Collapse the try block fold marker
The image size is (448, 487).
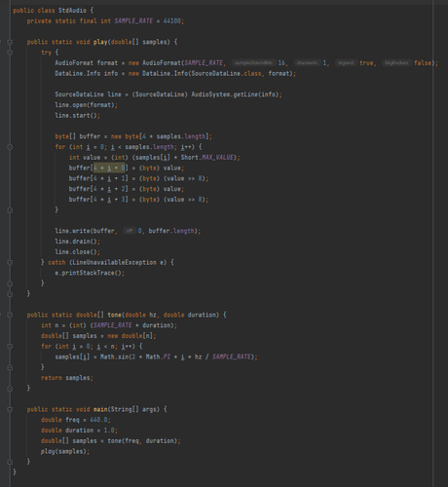10,53
